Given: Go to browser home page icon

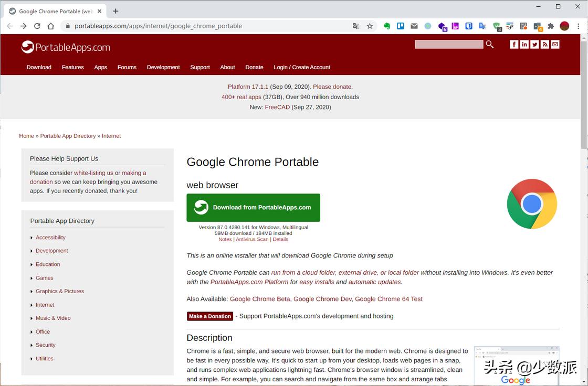Looking at the screenshot, I should (x=51, y=26).
